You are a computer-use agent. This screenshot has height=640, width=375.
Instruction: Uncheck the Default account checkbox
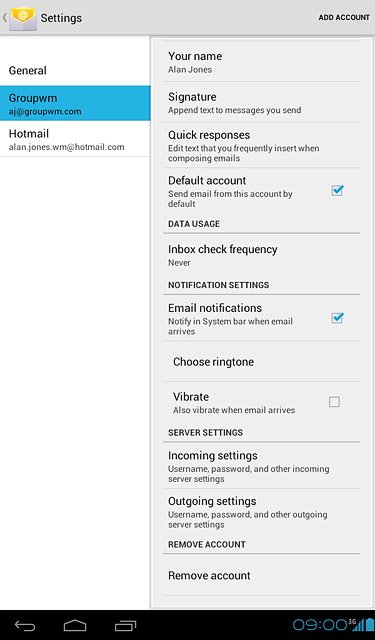[x=337, y=190]
